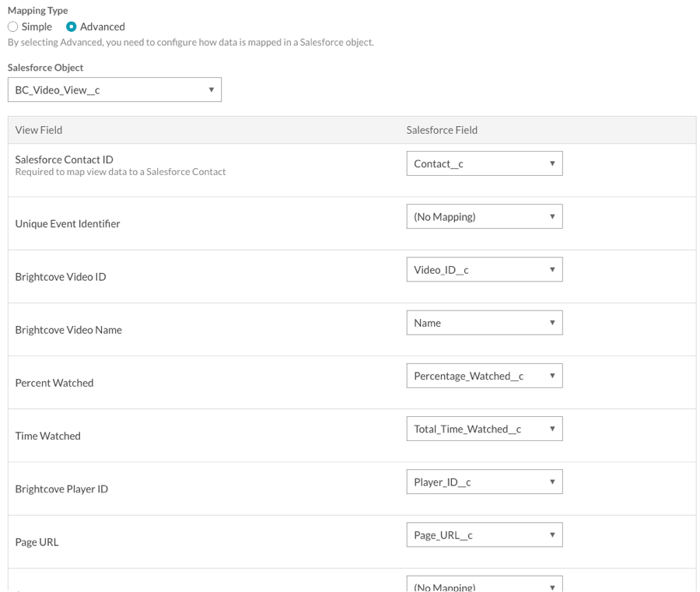Open the partially visible bottom No Mapping dropdown
Viewport: 700px width, 592px height.
point(485,584)
